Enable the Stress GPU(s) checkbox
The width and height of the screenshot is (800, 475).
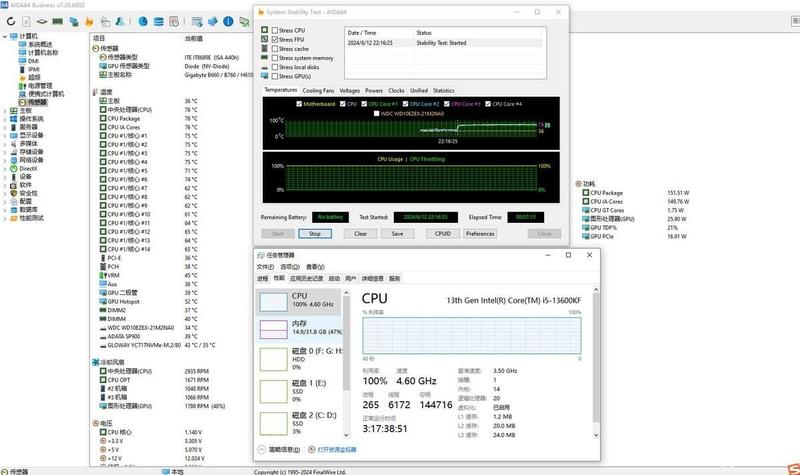point(275,76)
